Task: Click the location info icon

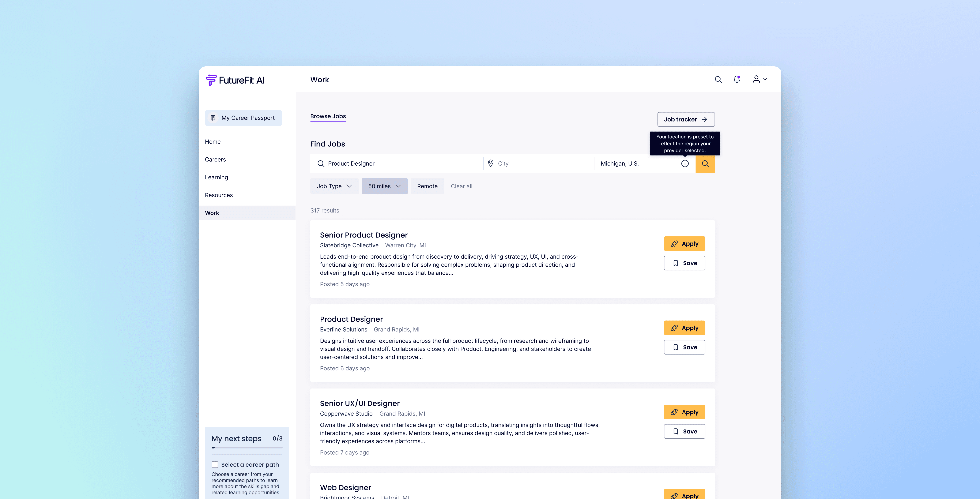Action: 685,164
